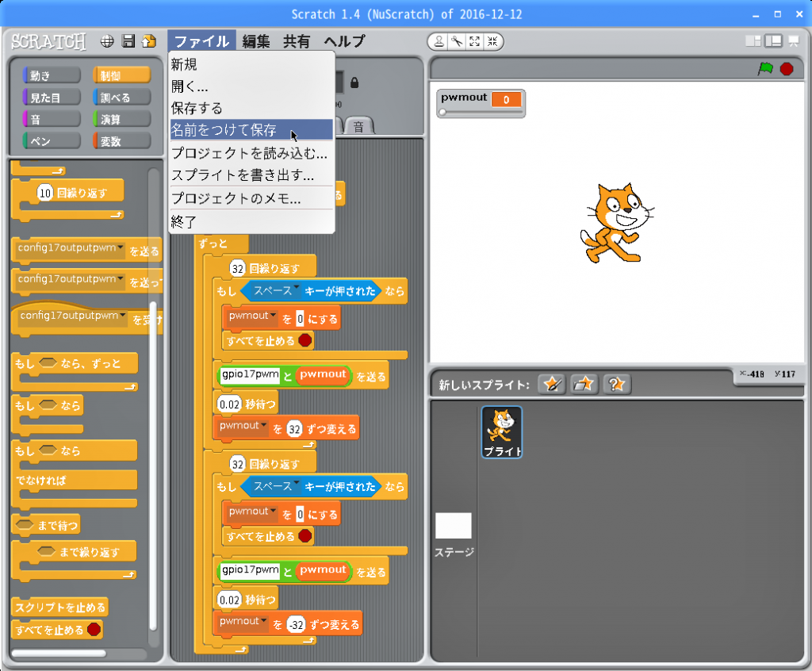Enter presentation mode
This screenshot has height=671, width=812.
click(793, 41)
